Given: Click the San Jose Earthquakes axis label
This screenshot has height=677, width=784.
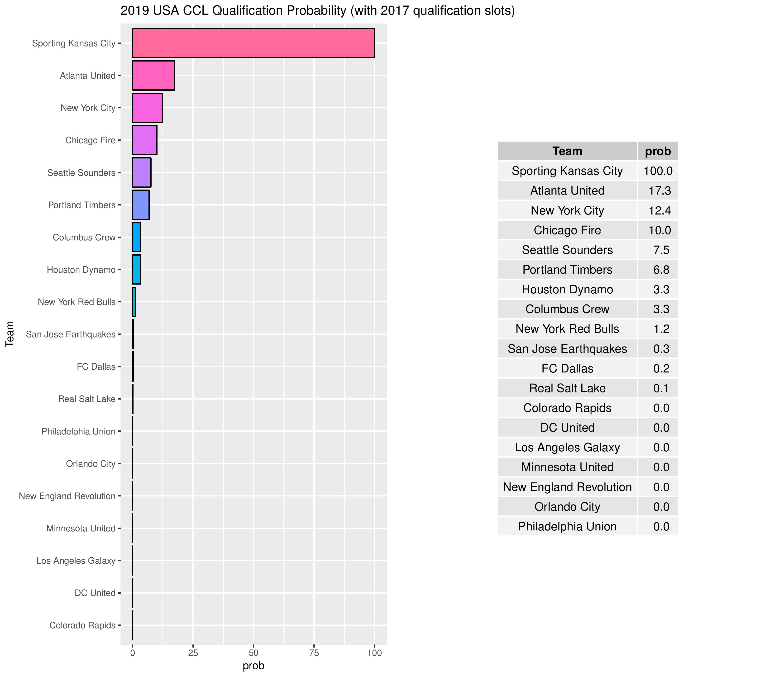Looking at the screenshot, I should pyautogui.click(x=70, y=334).
